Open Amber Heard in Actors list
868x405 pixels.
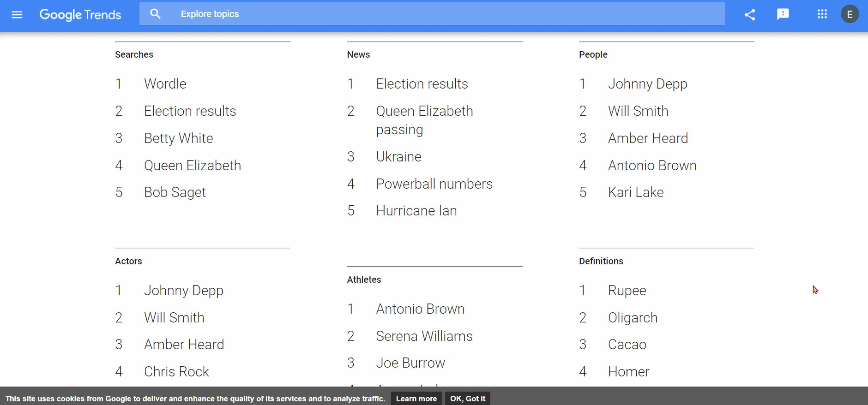184,345
